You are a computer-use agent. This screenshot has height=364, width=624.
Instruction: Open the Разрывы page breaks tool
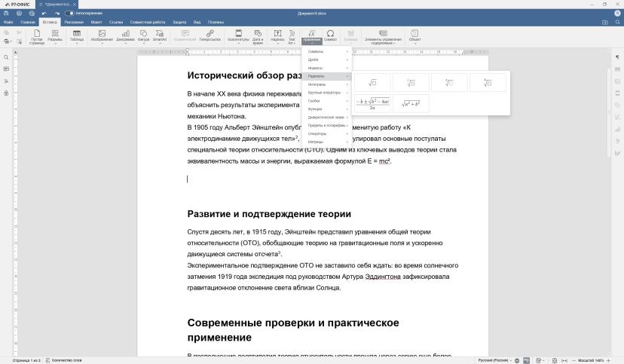click(55, 37)
